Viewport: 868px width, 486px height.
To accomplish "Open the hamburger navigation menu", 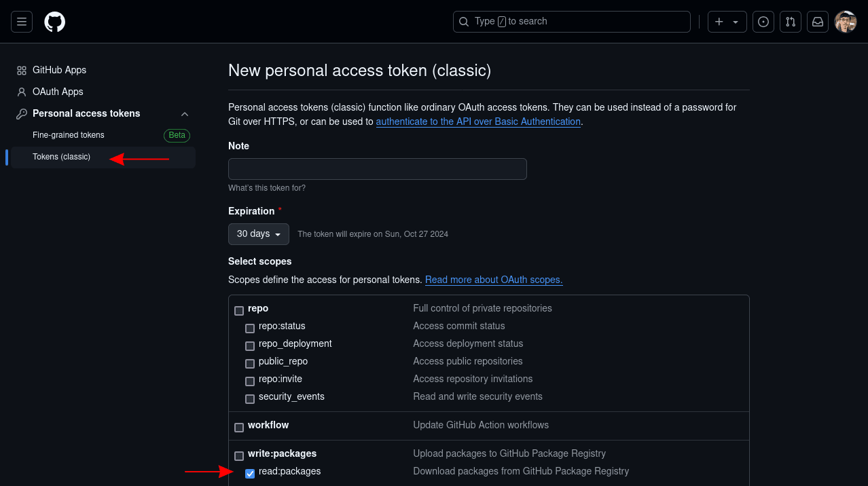I will pos(22,22).
